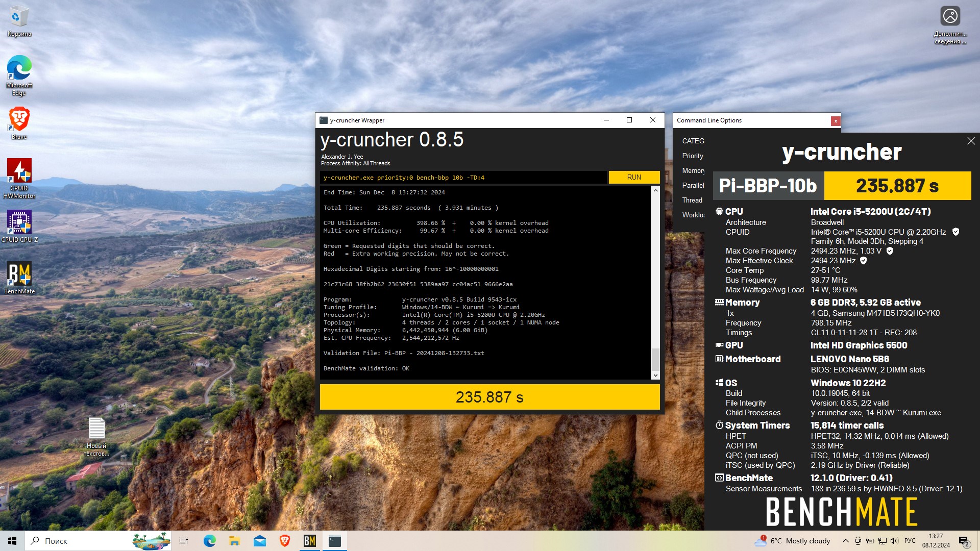Switch to the BenchMate taskbar app

309,541
